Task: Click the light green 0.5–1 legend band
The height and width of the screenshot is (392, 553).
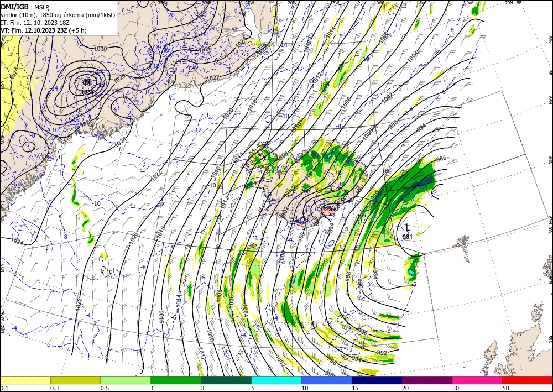Action: [x=126, y=380]
